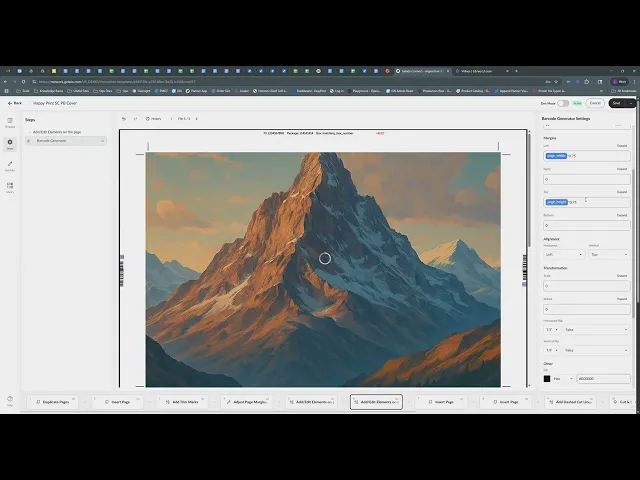Click the Rotate input field
The image size is (640, 480).
[x=587, y=309]
